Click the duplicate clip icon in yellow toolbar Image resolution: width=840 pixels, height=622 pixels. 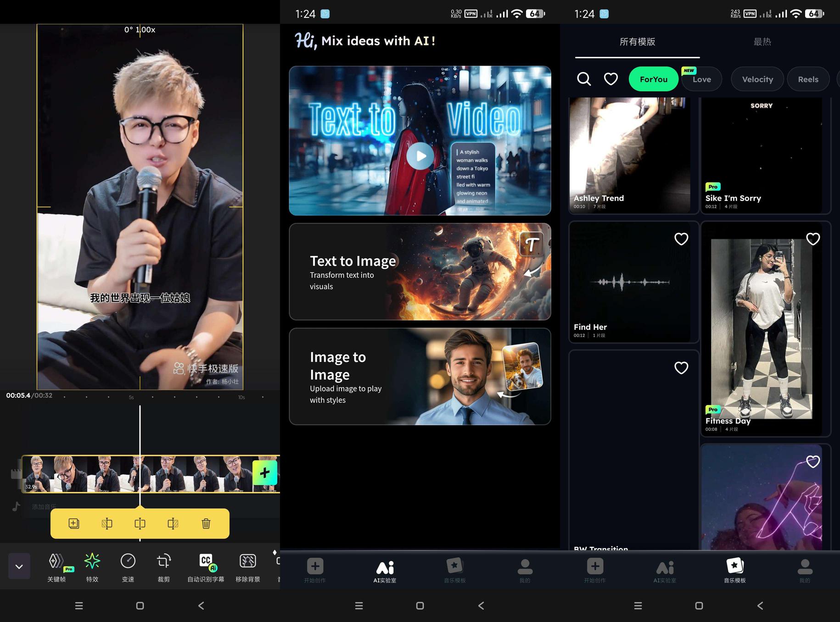(x=74, y=523)
